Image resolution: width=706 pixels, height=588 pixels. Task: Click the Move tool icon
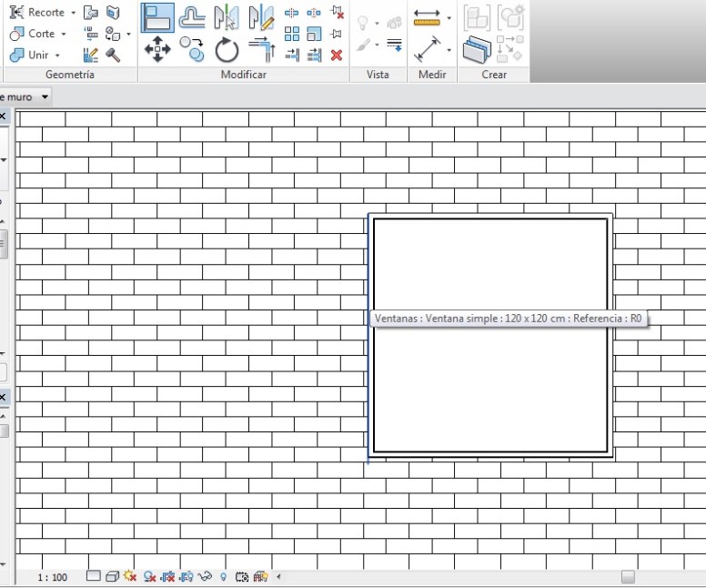(157, 49)
